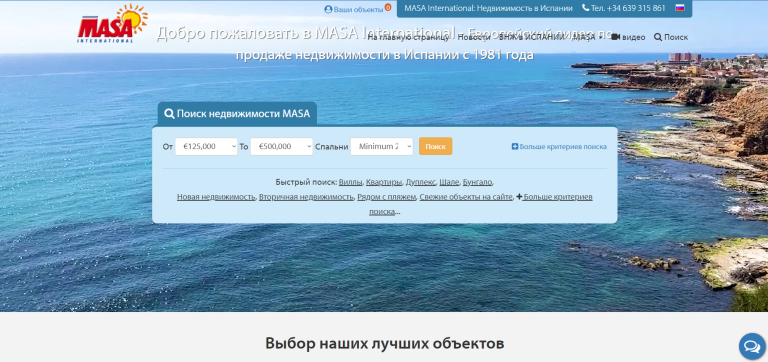Viewport: 768px width, 362px height.
Task: Open the live chat bubble icon
Action: pos(752,346)
